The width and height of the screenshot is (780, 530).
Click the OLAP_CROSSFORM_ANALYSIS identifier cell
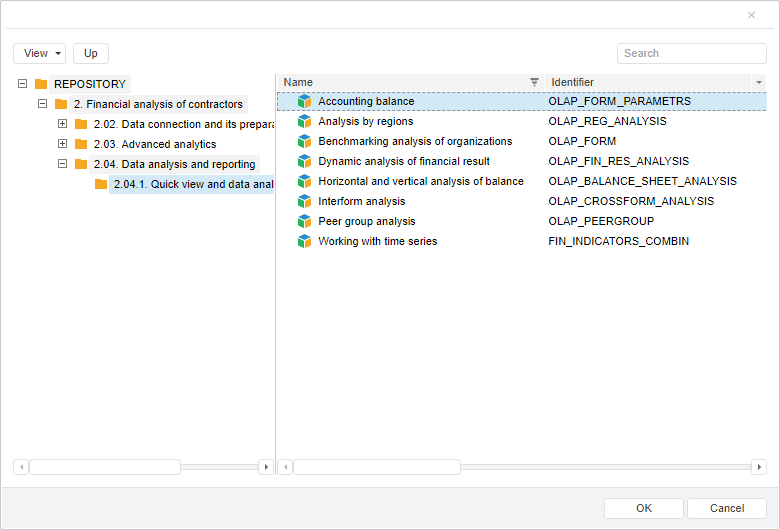pyautogui.click(x=631, y=201)
